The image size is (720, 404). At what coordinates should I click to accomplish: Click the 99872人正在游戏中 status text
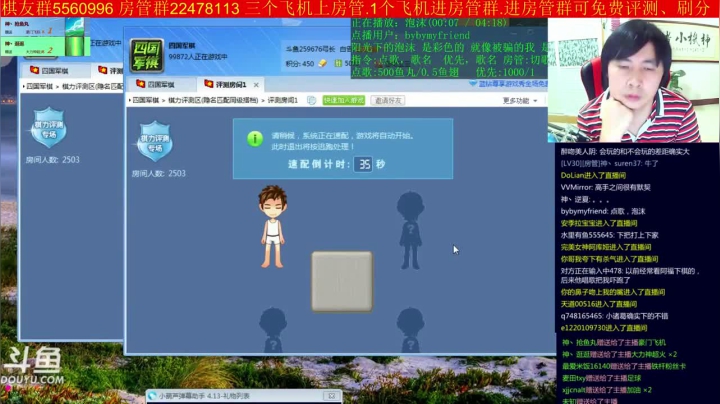[198, 56]
